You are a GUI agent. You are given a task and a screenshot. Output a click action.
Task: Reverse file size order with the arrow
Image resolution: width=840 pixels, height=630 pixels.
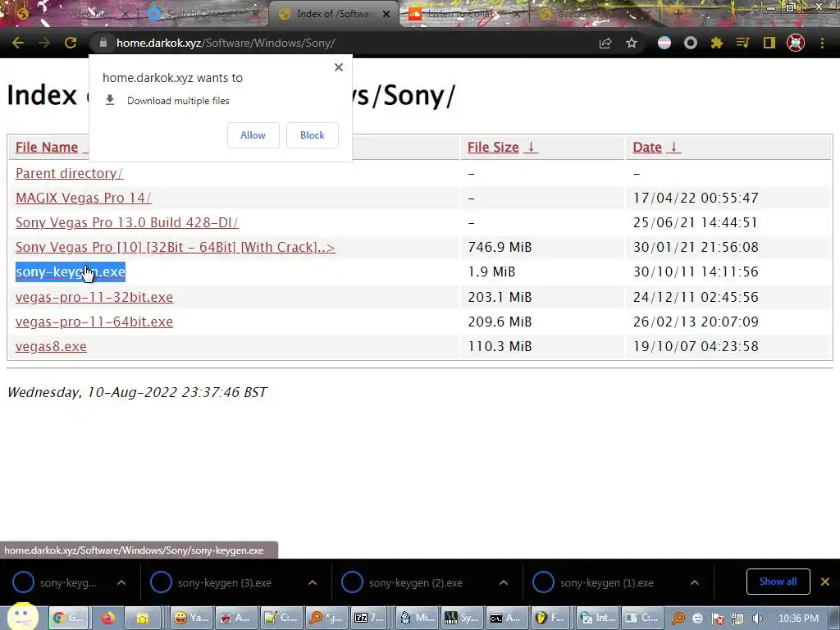[x=531, y=148]
